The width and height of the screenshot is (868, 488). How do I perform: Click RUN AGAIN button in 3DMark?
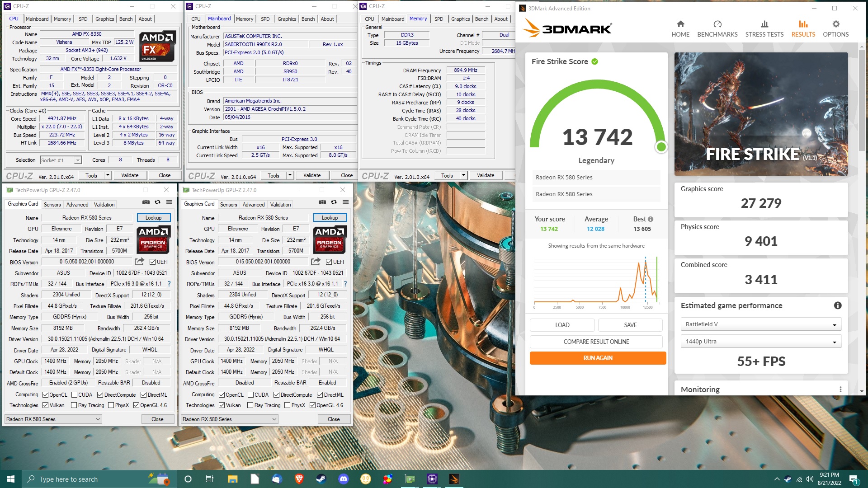(598, 358)
